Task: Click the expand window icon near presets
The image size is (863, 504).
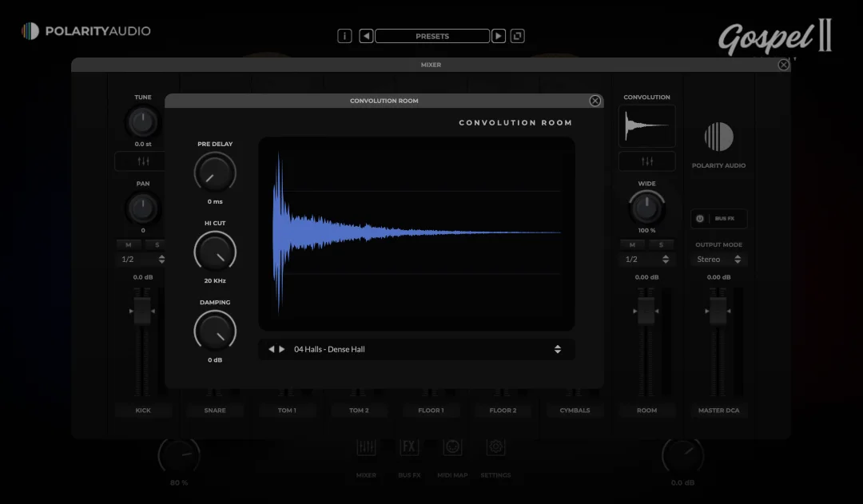Action: (x=518, y=36)
